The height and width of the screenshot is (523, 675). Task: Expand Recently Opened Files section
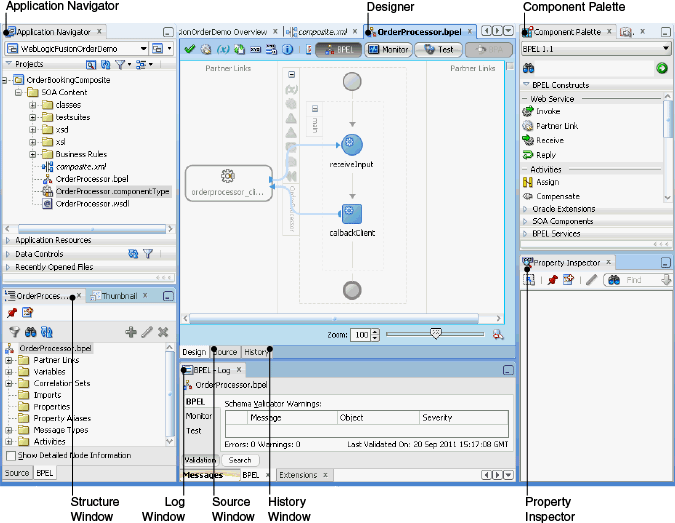point(8,267)
